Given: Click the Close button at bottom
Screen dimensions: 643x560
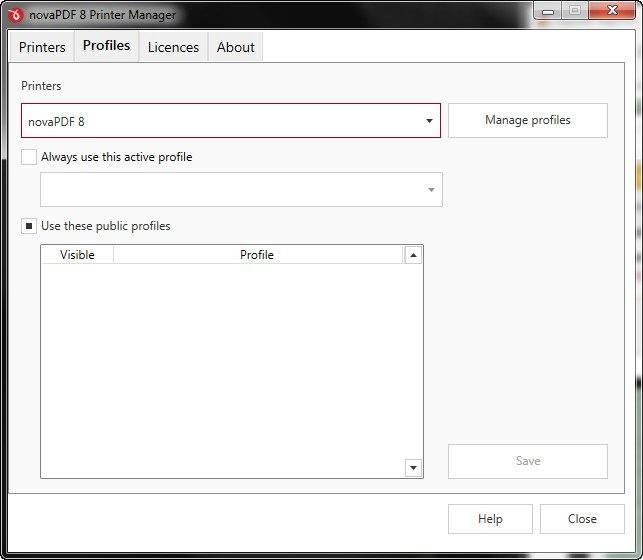Looking at the screenshot, I should (582, 519).
